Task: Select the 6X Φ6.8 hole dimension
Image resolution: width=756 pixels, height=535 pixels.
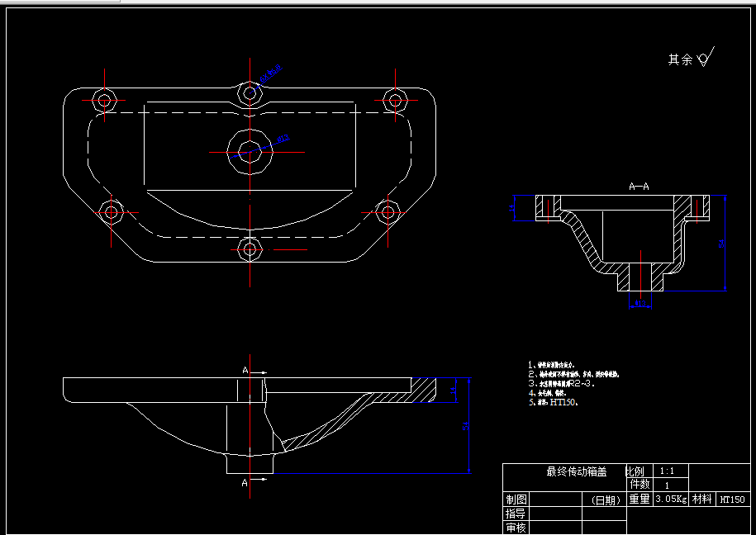Action: 270,73
